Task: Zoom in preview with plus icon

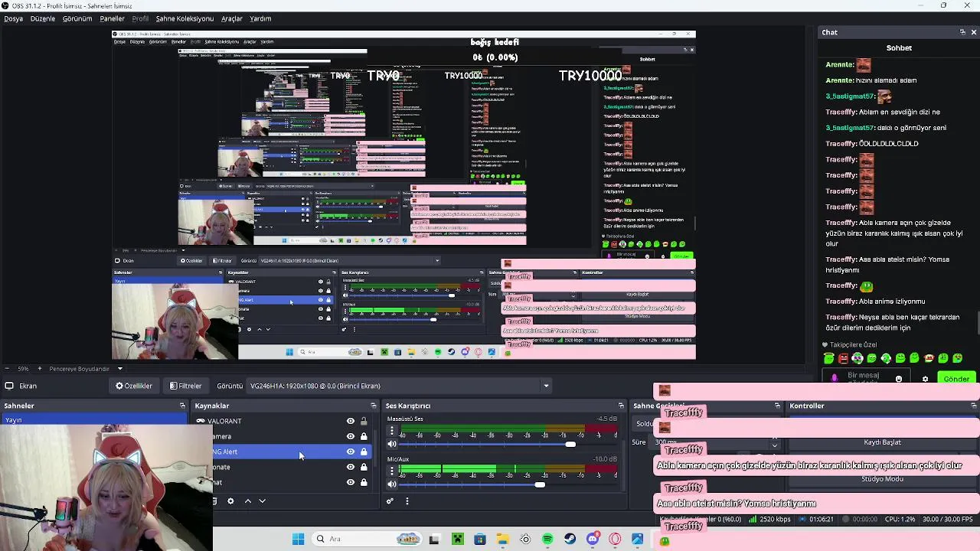Action: 39,369
